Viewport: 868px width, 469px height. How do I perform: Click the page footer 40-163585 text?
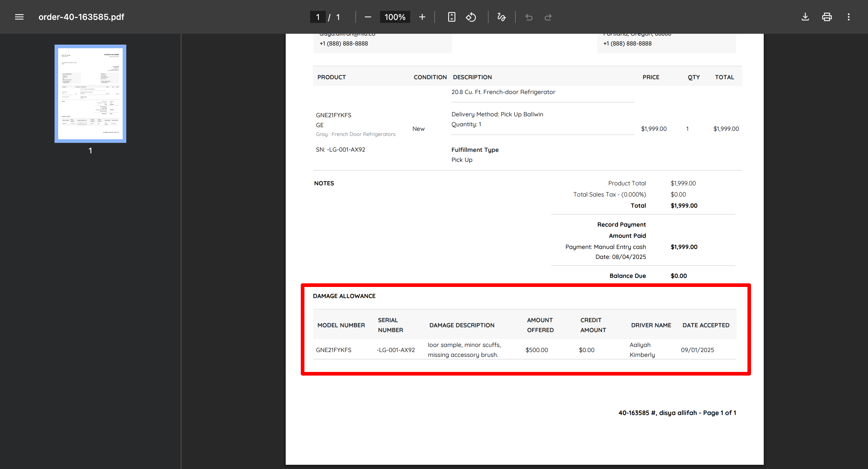tap(677, 413)
